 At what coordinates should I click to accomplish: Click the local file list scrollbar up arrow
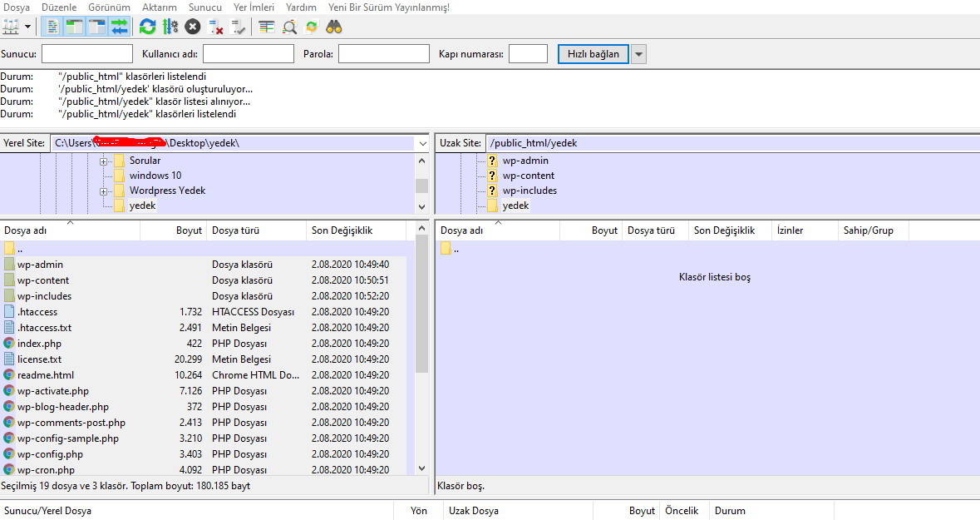[x=422, y=229]
